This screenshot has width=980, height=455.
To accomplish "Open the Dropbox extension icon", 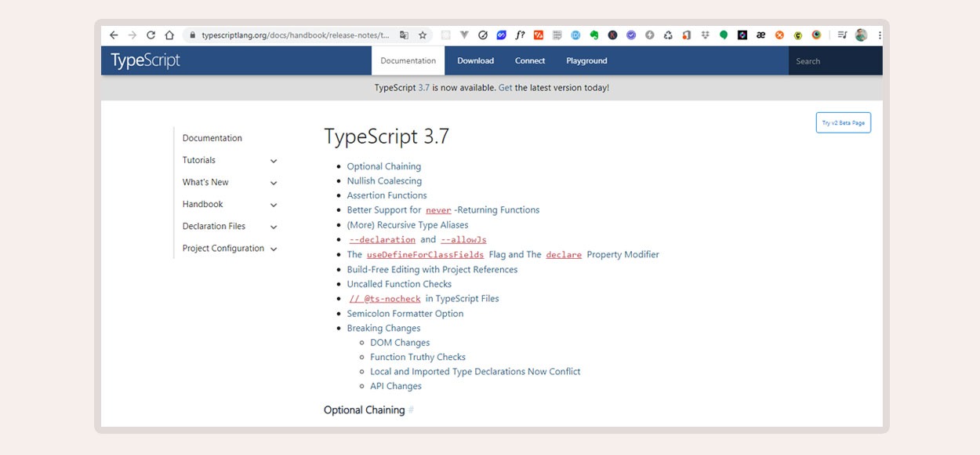I will [x=705, y=35].
